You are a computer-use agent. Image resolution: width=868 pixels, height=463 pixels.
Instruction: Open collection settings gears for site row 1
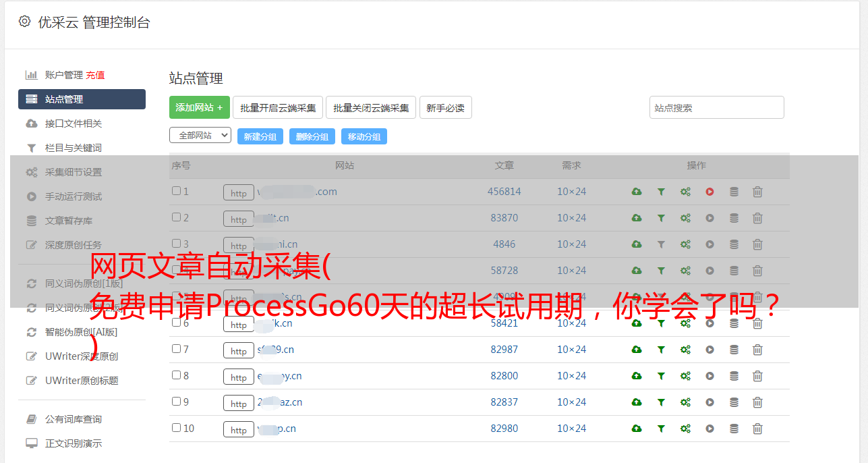point(685,192)
